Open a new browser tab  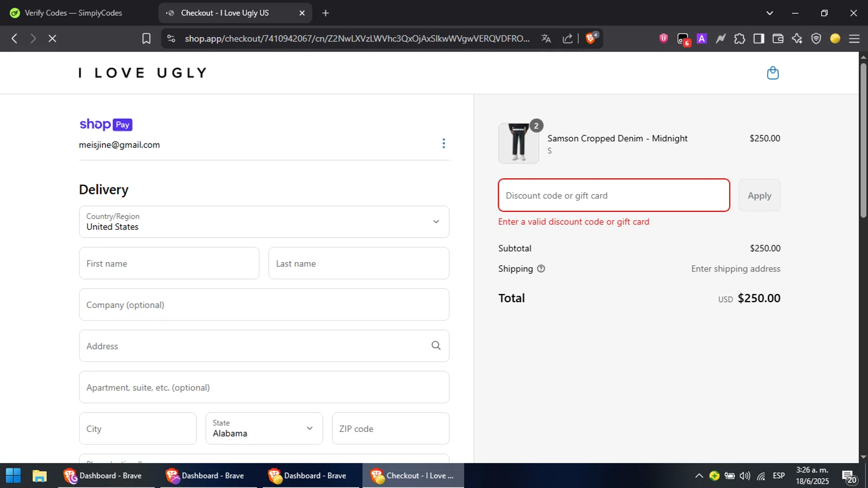click(326, 13)
